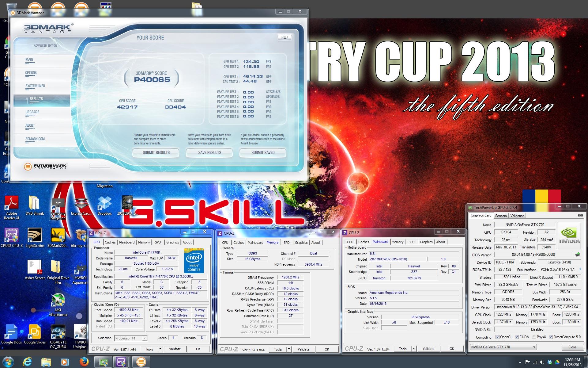Open Processor #1 selection dropdown in CPU-Z

click(131, 338)
